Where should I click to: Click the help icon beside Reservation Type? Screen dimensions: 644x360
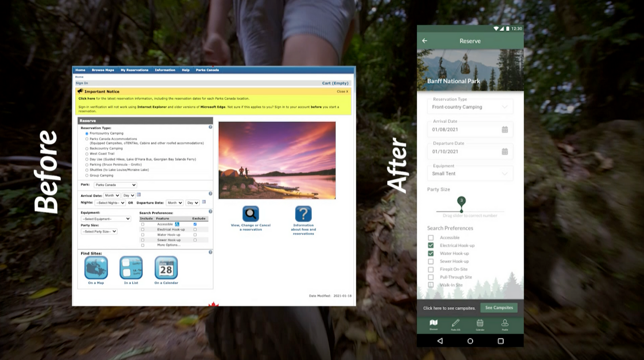point(210,127)
